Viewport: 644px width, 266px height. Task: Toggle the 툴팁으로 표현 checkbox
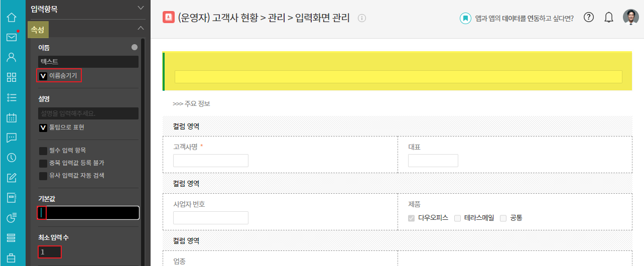tap(43, 127)
